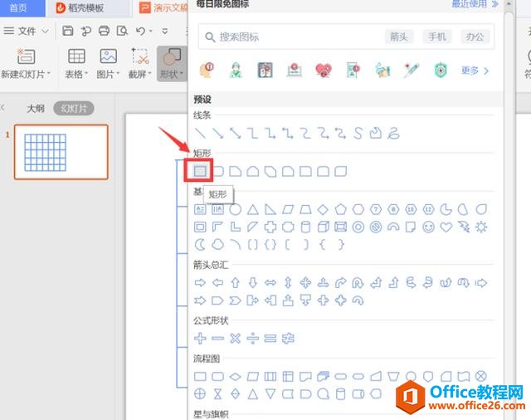Select the smiley face shape
This screenshot has width=531, height=420.
pos(428,227)
